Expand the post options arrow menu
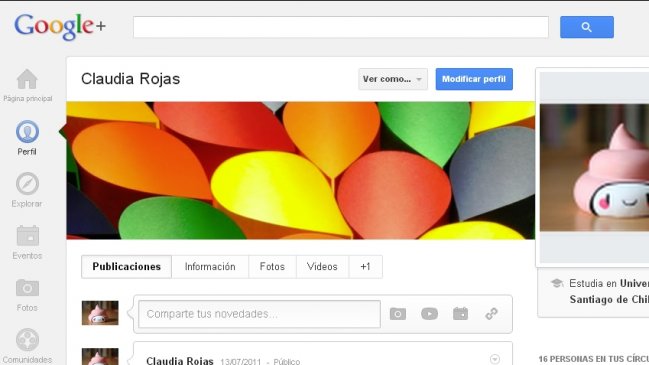 coord(495,359)
